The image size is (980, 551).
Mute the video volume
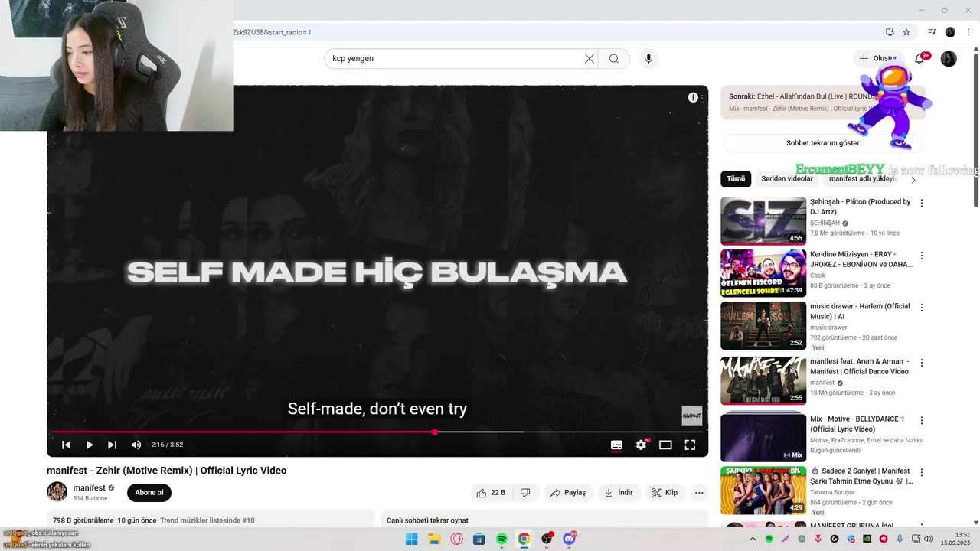pyautogui.click(x=136, y=445)
